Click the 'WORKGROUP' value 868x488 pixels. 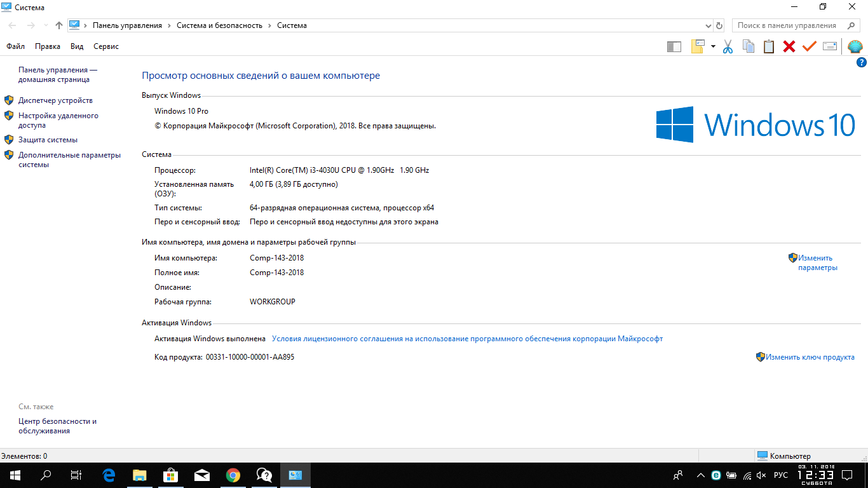pos(273,302)
